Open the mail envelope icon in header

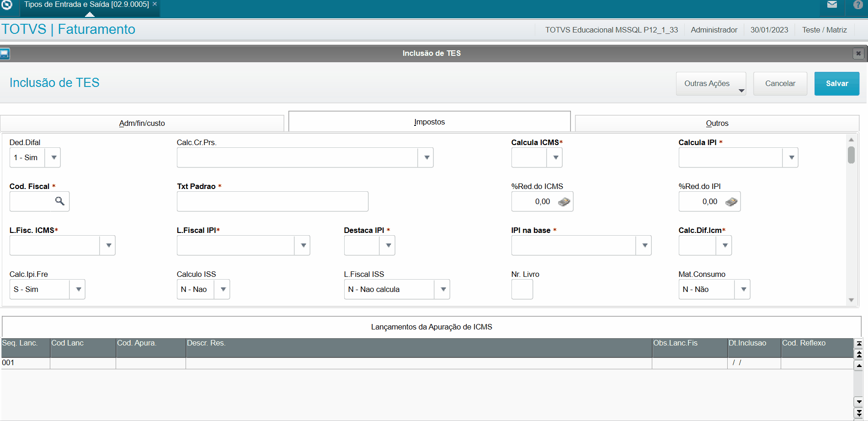[x=832, y=5]
